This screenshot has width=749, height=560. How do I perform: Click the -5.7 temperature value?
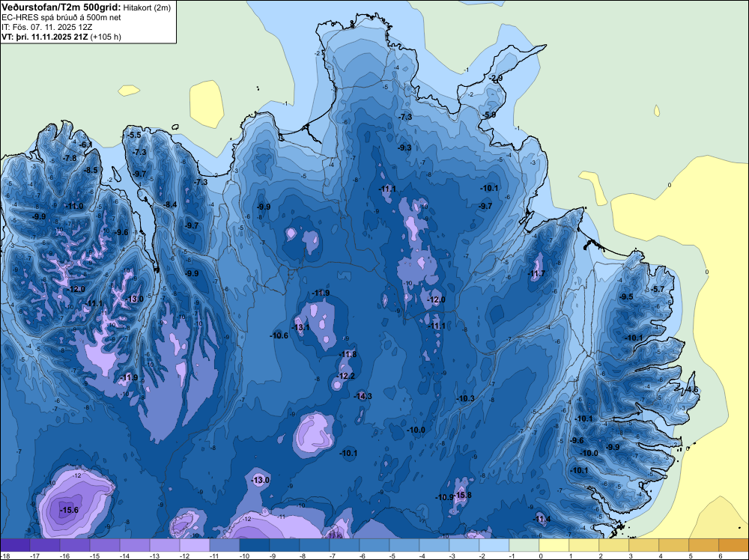pos(658,289)
